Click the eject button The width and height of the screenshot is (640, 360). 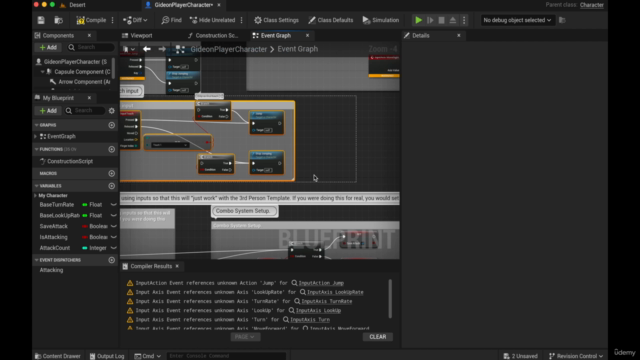(x=453, y=20)
